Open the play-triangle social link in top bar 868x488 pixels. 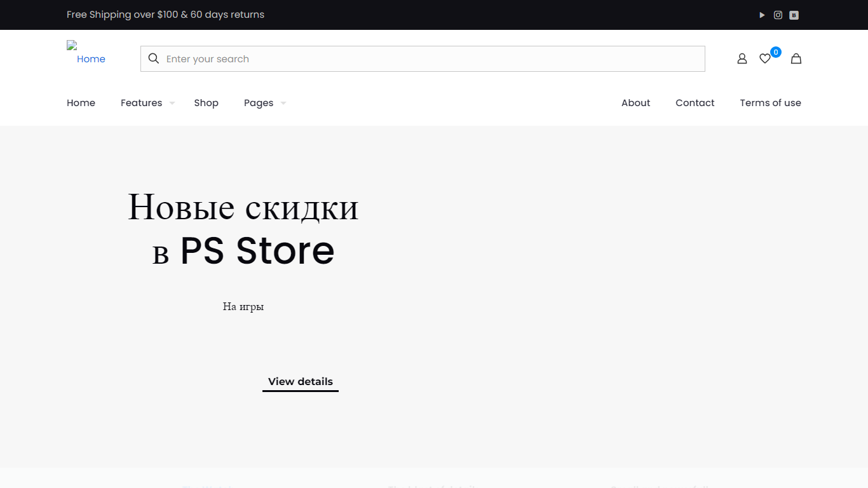click(x=763, y=15)
